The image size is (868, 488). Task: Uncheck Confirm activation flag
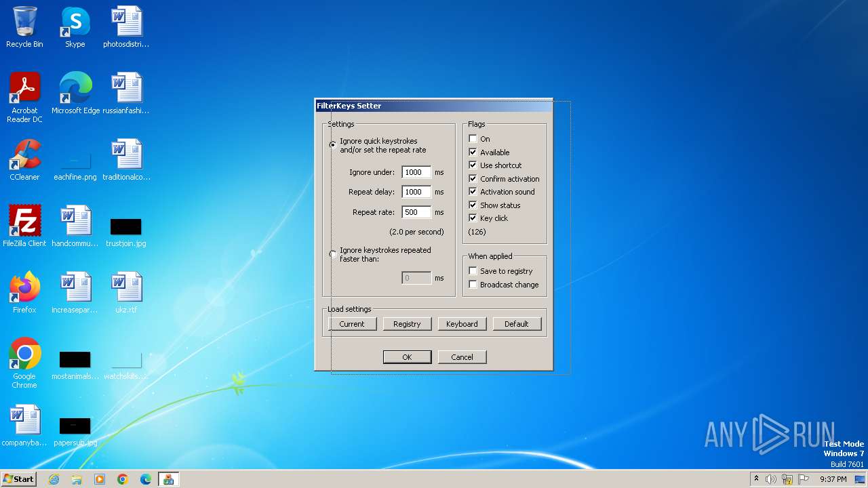(x=473, y=178)
